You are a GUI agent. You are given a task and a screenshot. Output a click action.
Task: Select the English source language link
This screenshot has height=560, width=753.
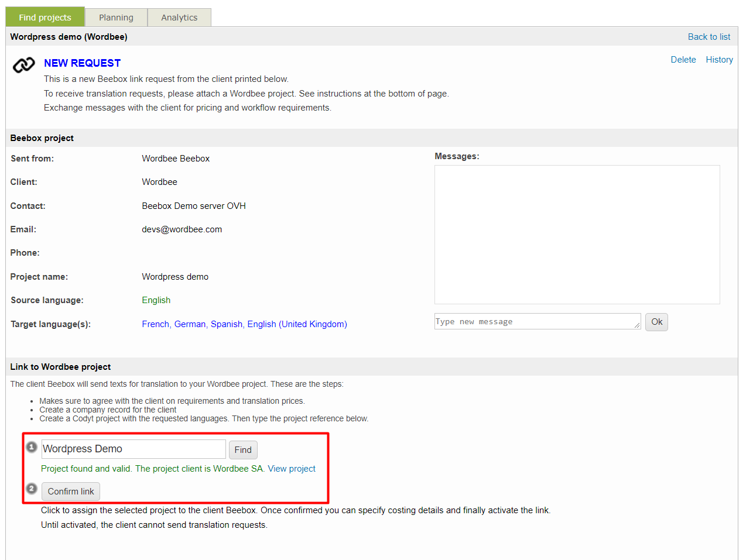coord(156,300)
